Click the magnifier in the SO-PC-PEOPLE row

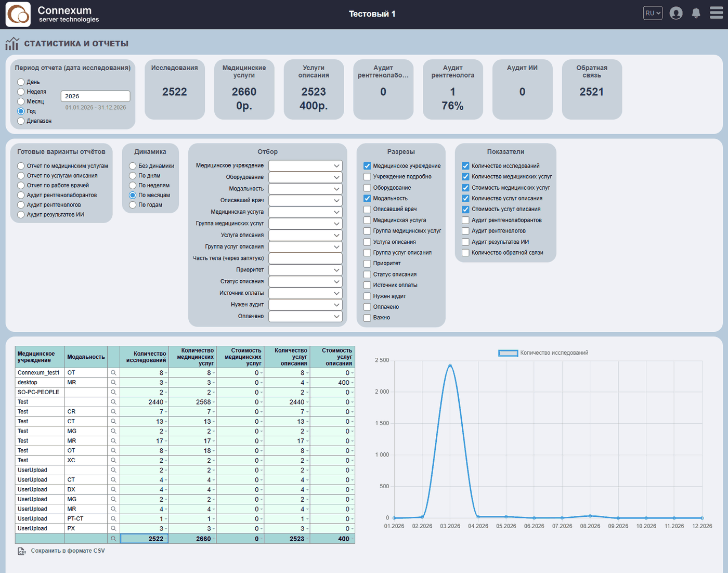tap(113, 393)
